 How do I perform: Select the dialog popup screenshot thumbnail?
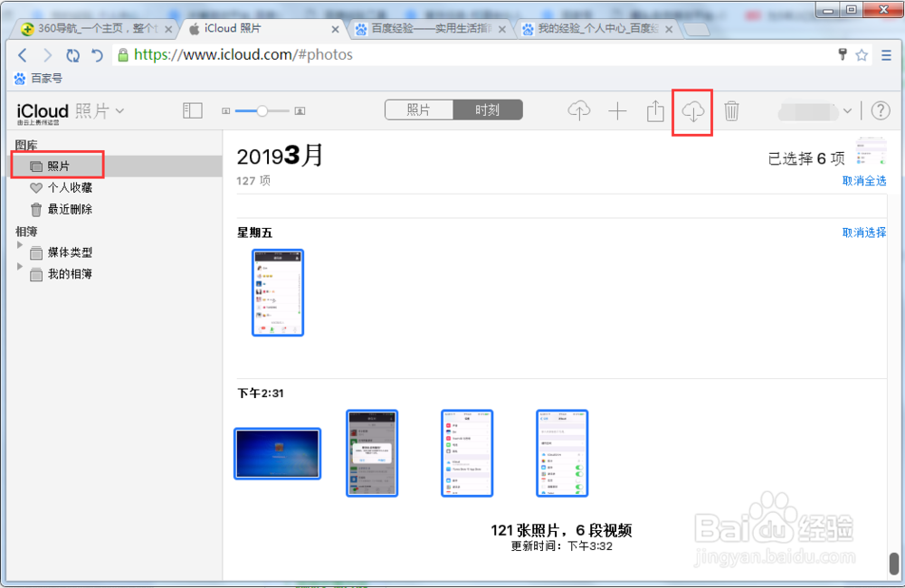(372, 453)
